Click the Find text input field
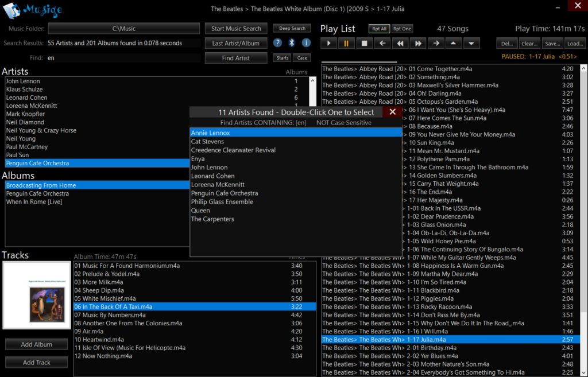 [x=123, y=57]
